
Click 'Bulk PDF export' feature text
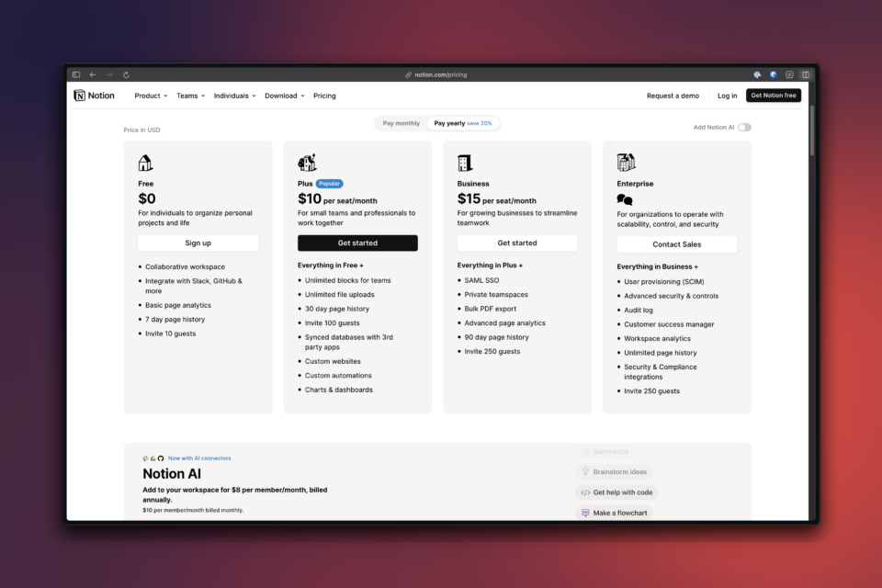pos(490,309)
